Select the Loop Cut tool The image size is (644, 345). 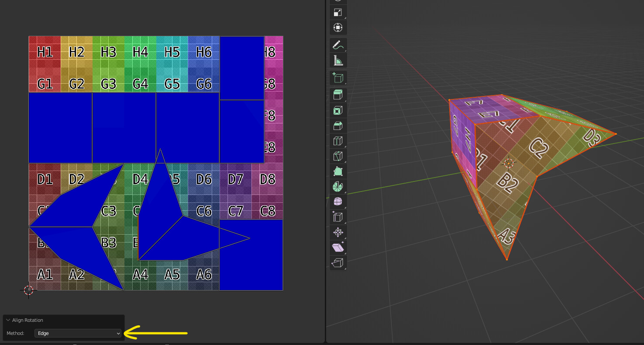pos(338,141)
